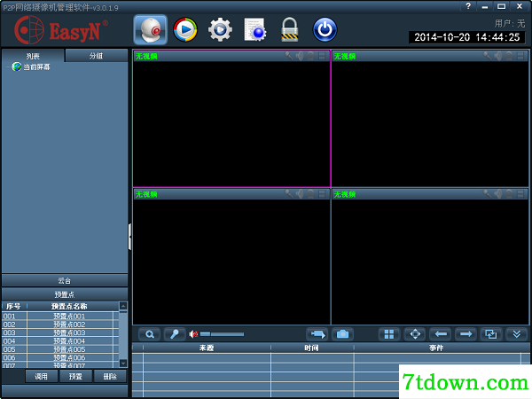Expand the 云台 panel header

tap(65, 280)
